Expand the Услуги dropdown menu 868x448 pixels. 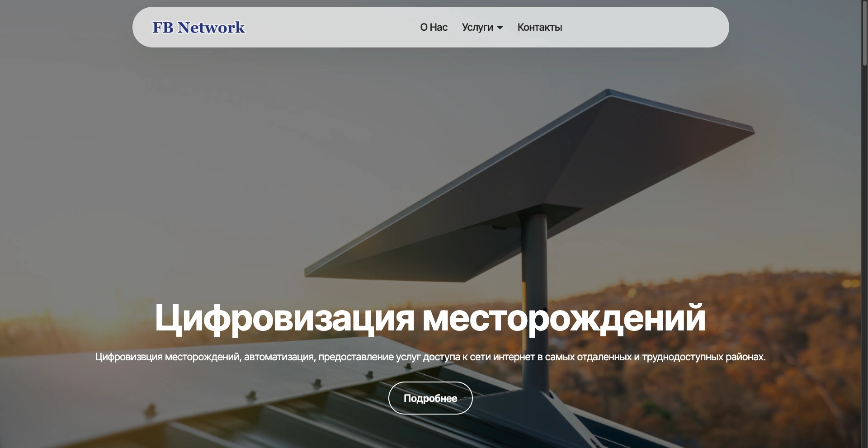pos(482,27)
